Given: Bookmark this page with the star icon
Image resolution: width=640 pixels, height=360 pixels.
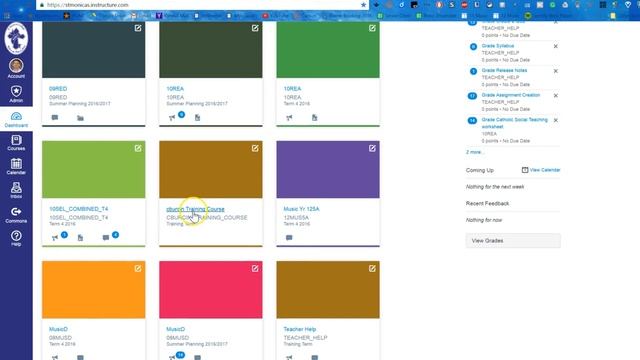Looking at the screenshot, I should click(x=363, y=5).
